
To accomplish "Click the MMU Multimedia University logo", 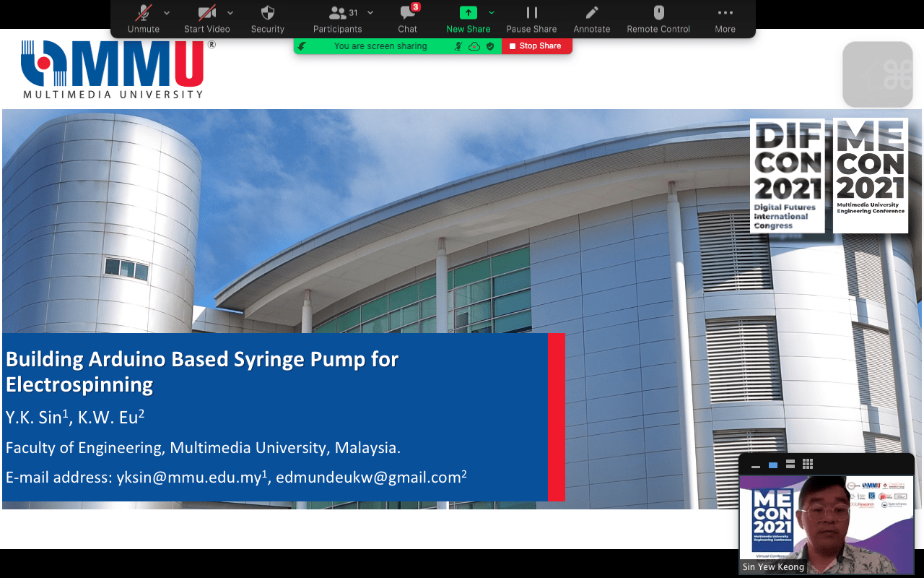I will point(119,69).
